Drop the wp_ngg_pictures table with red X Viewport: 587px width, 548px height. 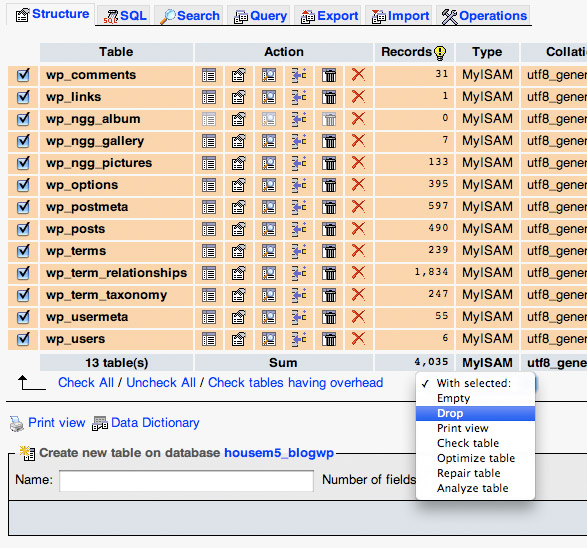point(358,163)
